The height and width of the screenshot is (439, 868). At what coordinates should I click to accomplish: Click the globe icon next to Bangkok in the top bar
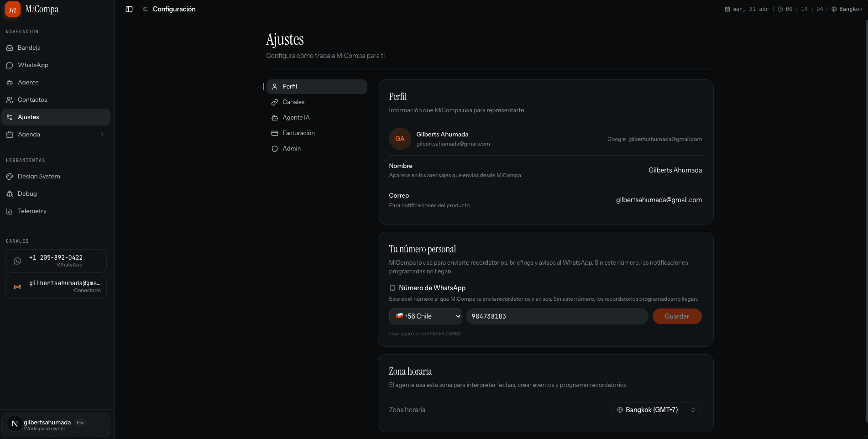[834, 9]
